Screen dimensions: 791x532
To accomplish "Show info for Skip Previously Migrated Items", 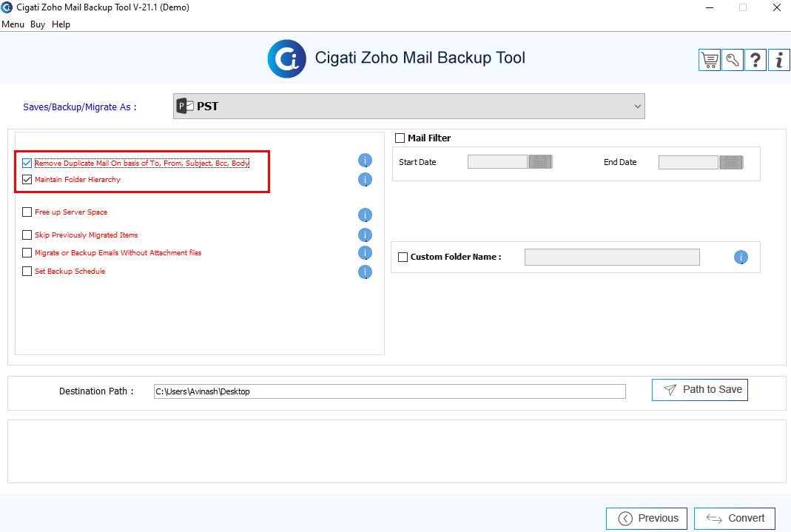I will pos(365,235).
